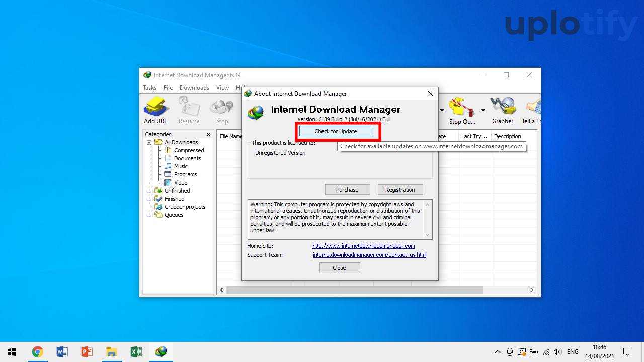Open the Downloads menu
This screenshot has width=644, height=362.
[x=194, y=88]
